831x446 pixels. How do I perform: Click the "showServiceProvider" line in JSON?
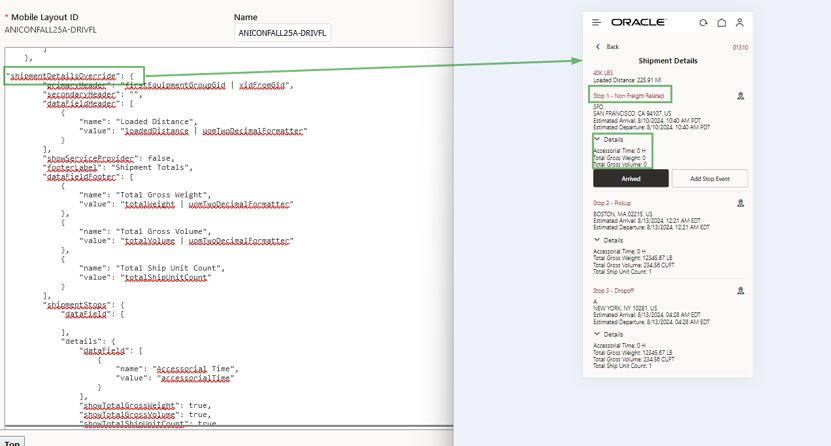109,158
